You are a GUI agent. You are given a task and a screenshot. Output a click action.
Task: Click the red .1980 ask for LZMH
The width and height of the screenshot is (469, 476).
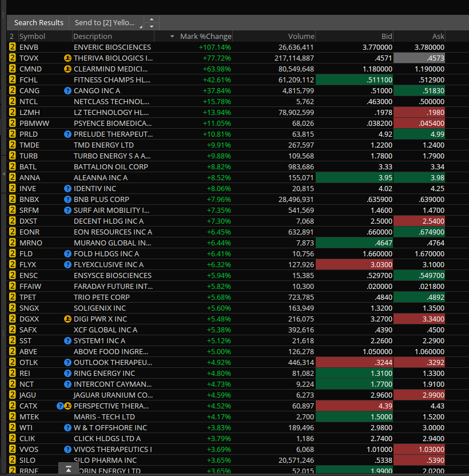click(419, 112)
